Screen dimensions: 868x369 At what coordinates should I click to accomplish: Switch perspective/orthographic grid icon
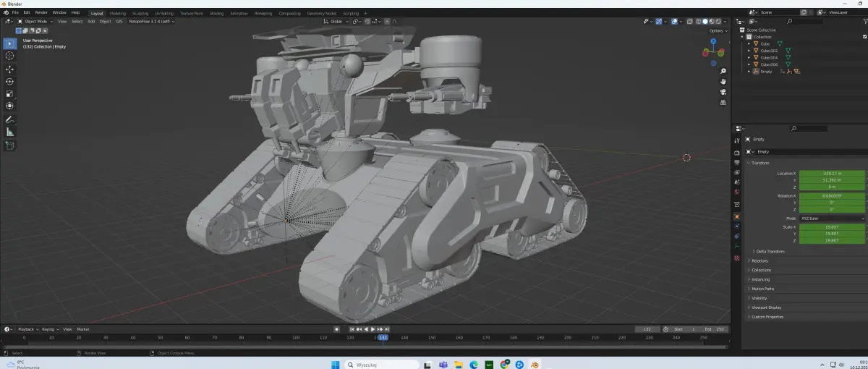click(x=723, y=103)
